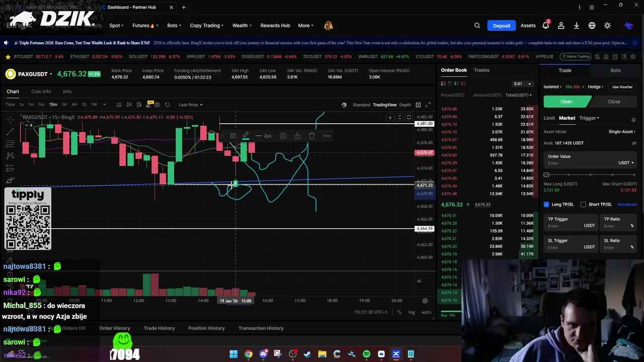This screenshot has height=362, width=644.
Task: Open the Position History tab
Action: click(206, 328)
